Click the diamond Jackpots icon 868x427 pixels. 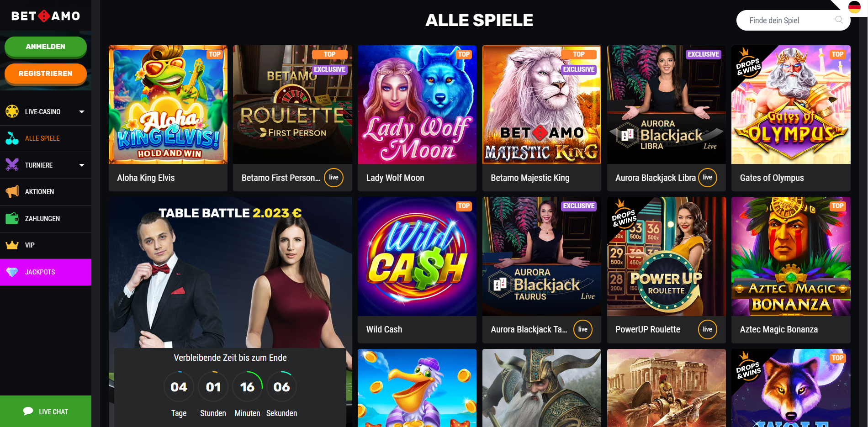coord(12,272)
